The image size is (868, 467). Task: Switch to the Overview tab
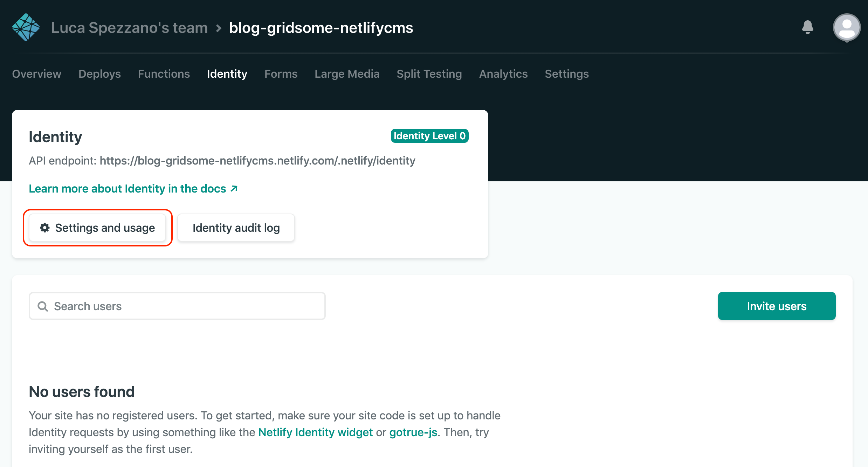click(x=36, y=74)
